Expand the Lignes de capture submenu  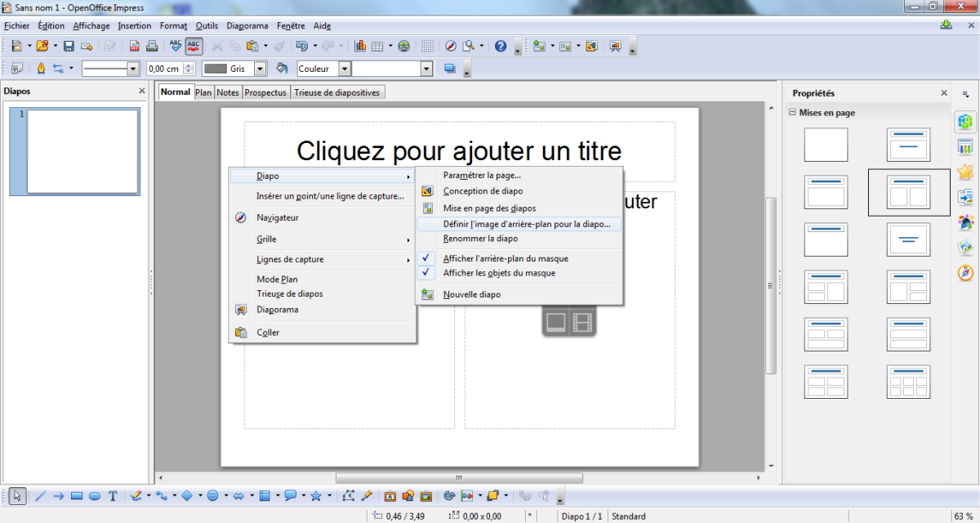click(323, 260)
